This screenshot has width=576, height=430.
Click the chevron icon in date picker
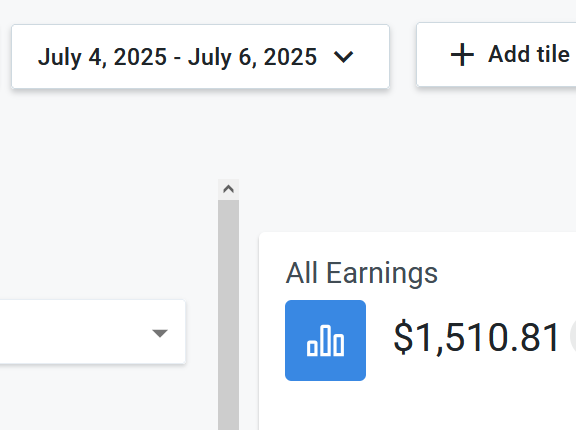click(x=343, y=57)
